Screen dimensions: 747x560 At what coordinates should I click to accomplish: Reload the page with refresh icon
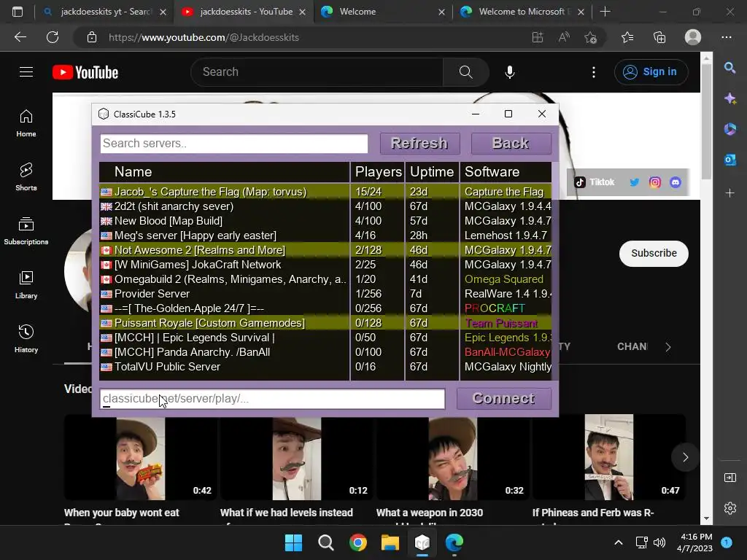(53, 37)
